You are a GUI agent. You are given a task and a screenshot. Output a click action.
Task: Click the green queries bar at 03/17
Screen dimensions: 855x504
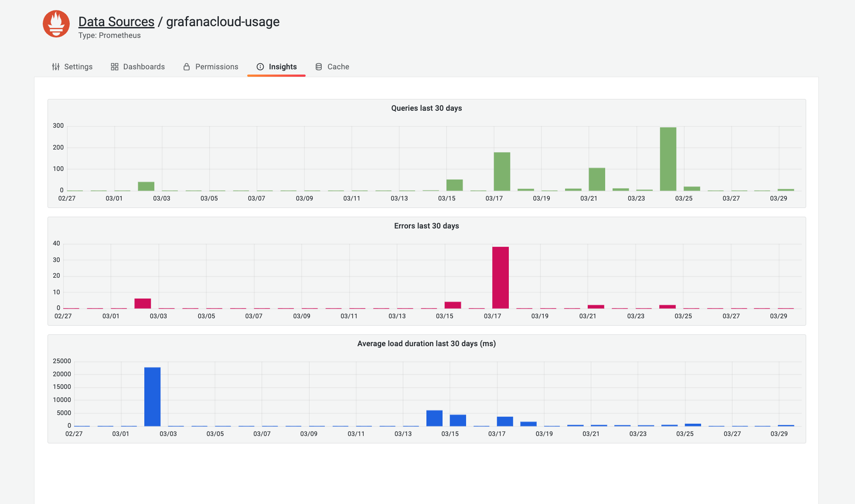click(502, 171)
